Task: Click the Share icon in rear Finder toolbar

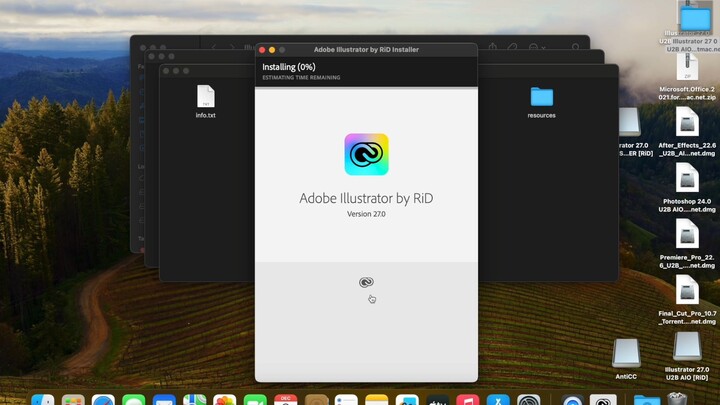Action: click(493, 47)
